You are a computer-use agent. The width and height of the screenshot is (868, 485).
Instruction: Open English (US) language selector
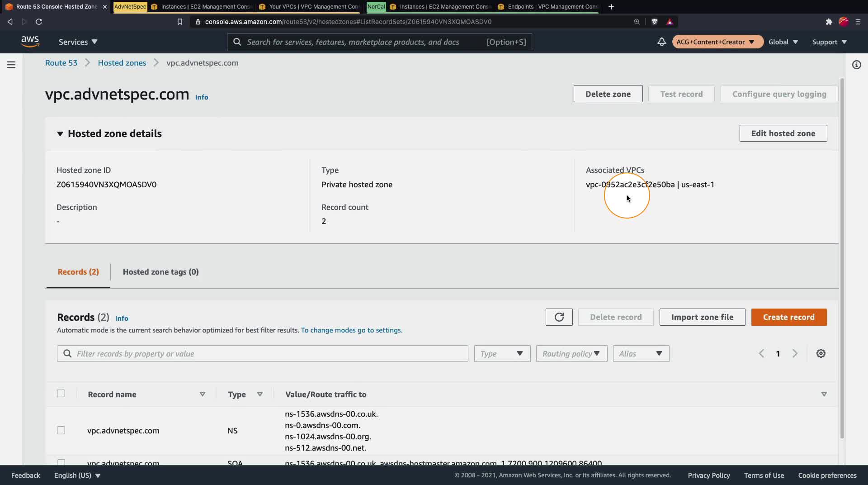point(77,475)
